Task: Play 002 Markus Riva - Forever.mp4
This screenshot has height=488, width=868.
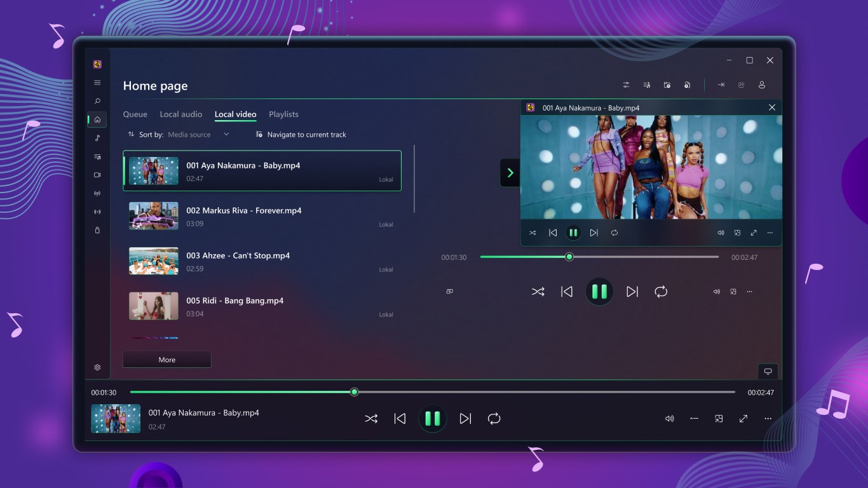Action: click(262, 216)
